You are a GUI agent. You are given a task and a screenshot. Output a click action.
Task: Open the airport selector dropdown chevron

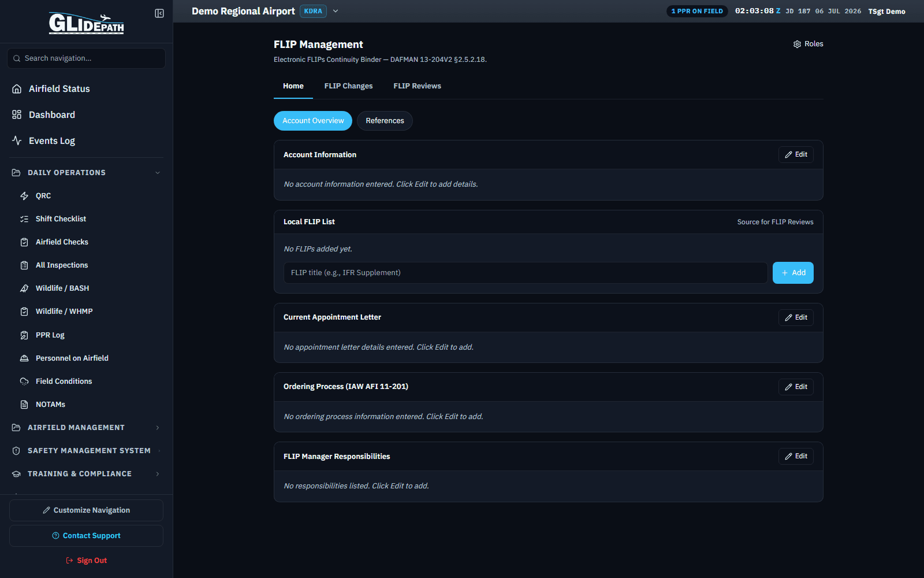point(336,11)
